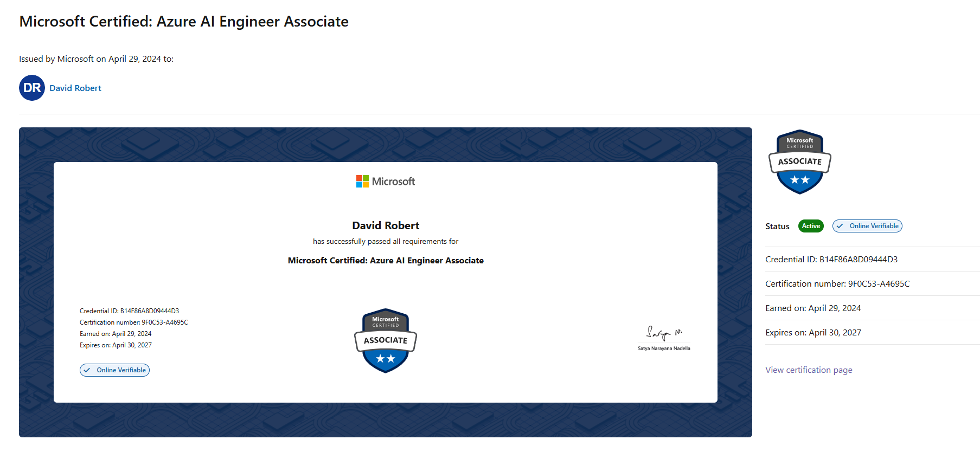The height and width of the screenshot is (459, 980).
Task: Click the Associate badge on the certificate
Action: [386, 340]
